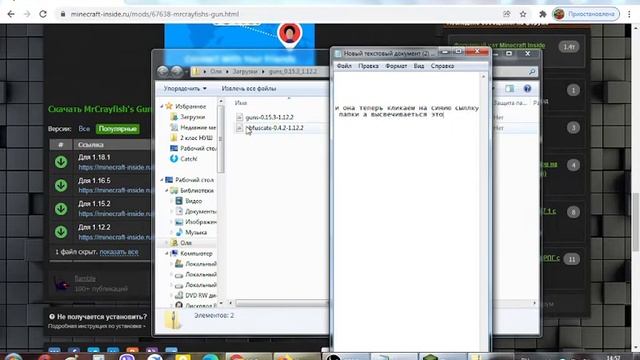This screenshot has width=640, height=360.
Task: Open Рабочий стол under favorites
Action: [x=198, y=149]
